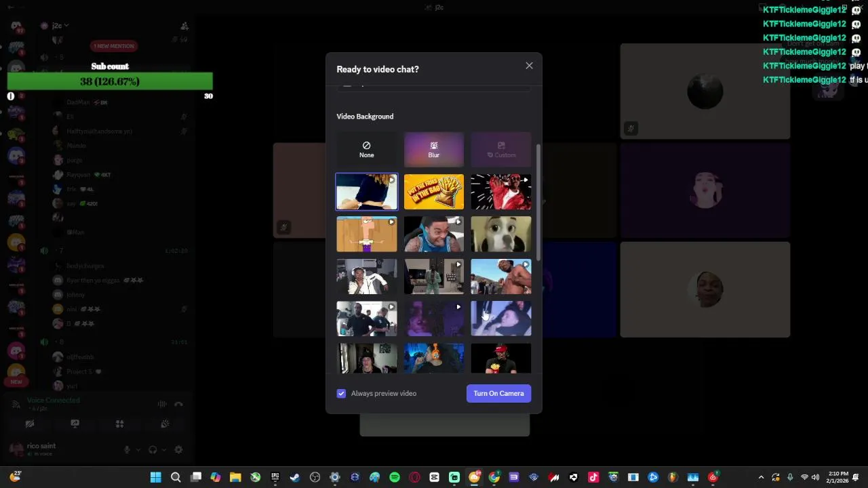Open the weather widget showing 23°
The height and width of the screenshot is (488, 868).
point(15,476)
